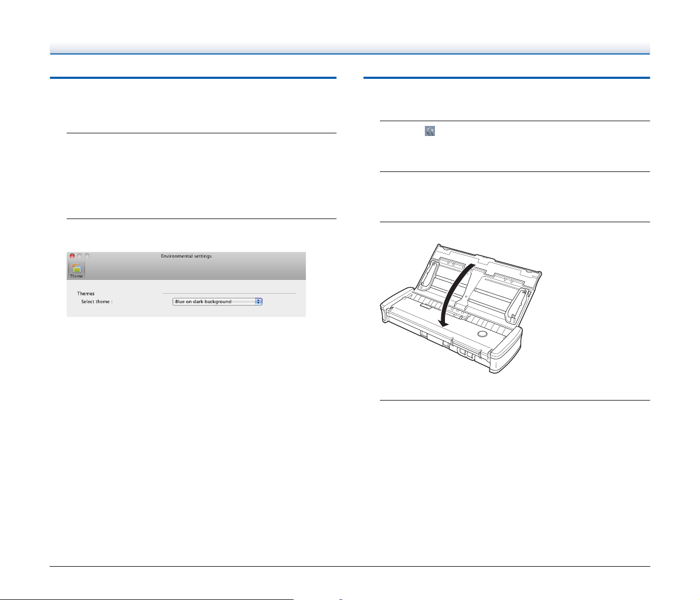This screenshot has width=700, height=600.
Task: Click the Themes section heading
Action: coord(86,294)
